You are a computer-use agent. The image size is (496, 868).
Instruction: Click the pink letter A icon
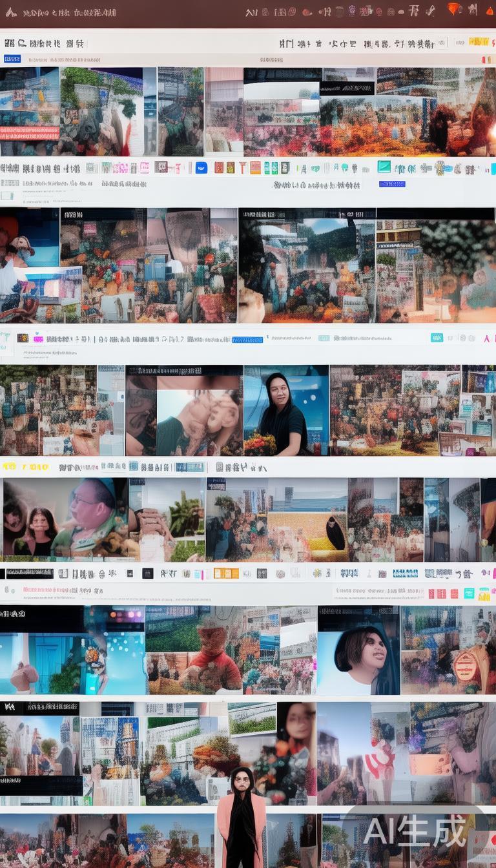(x=488, y=338)
